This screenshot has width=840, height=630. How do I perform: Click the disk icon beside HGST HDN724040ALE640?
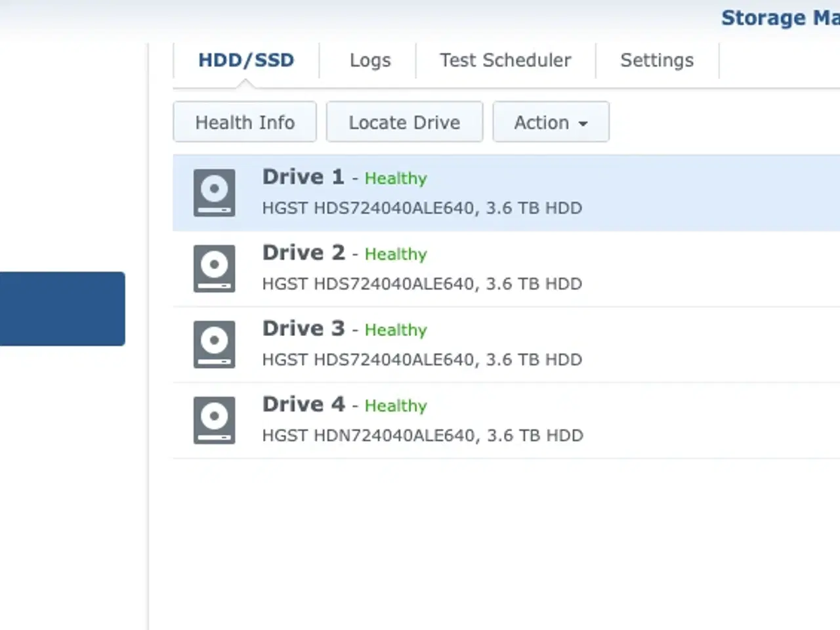214,420
